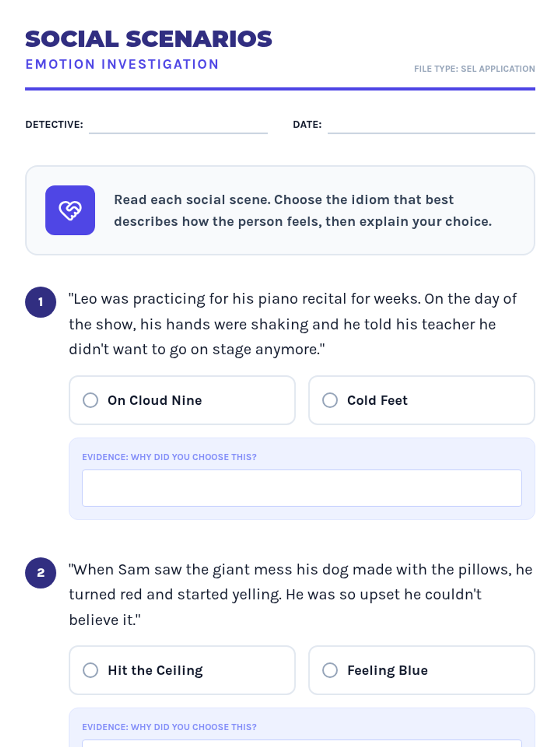Click the Hit the Ceiling option label
The image size is (560, 747).
(x=155, y=670)
